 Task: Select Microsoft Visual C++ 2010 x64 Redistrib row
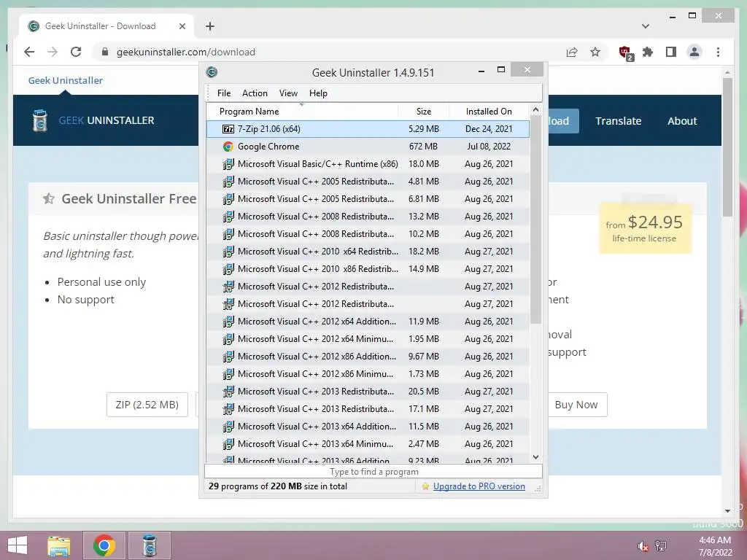[x=368, y=252]
